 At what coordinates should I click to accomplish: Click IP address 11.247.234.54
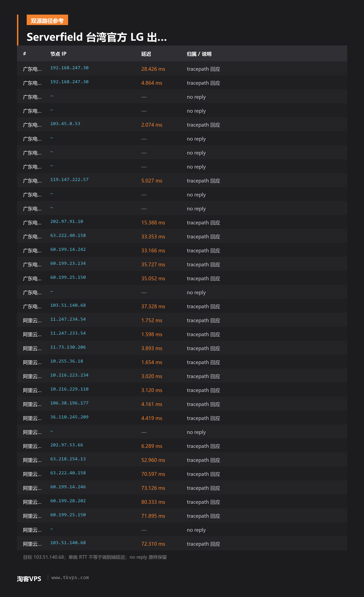pos(68,319)
